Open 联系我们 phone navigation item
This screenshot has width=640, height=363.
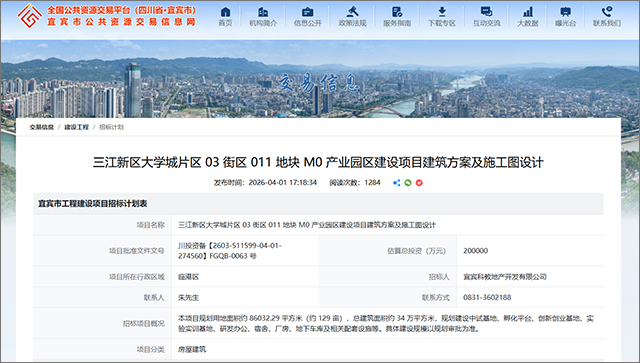[607, 17]
